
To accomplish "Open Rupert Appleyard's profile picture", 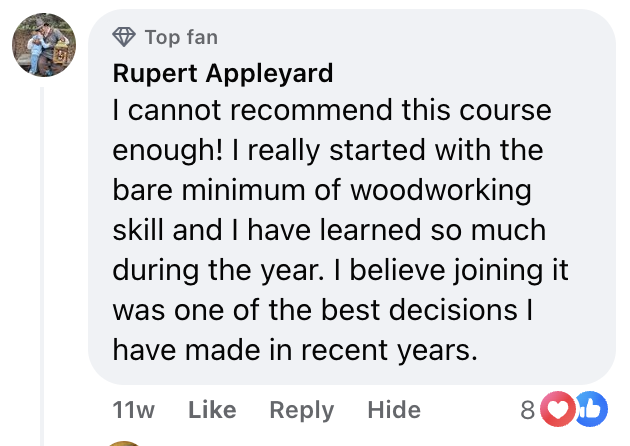I will click(43, 48).
